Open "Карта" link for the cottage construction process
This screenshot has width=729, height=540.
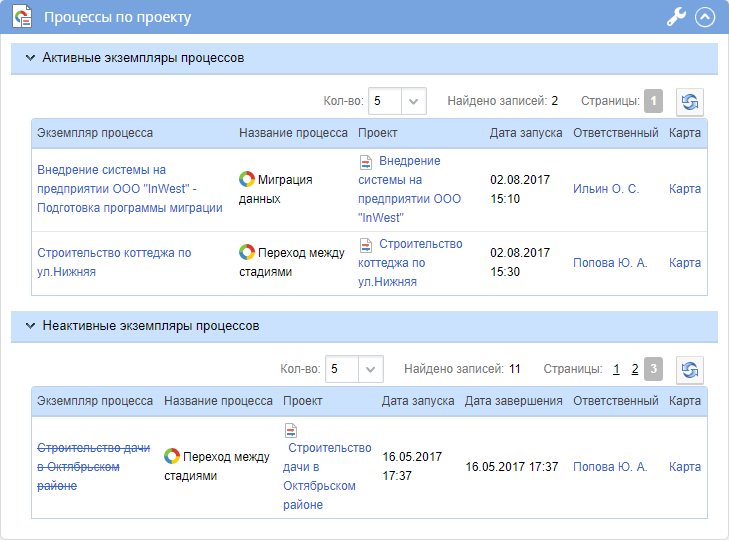[684, 263]
